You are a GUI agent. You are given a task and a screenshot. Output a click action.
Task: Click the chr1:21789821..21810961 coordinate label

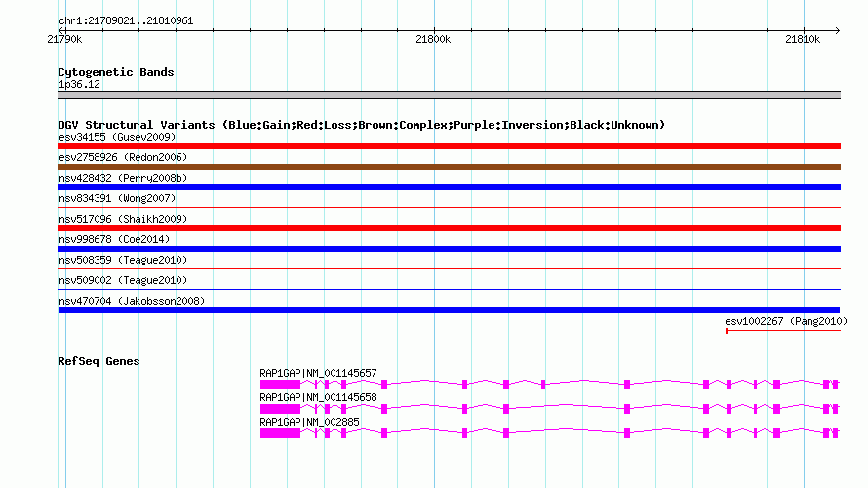pos(126,21)
